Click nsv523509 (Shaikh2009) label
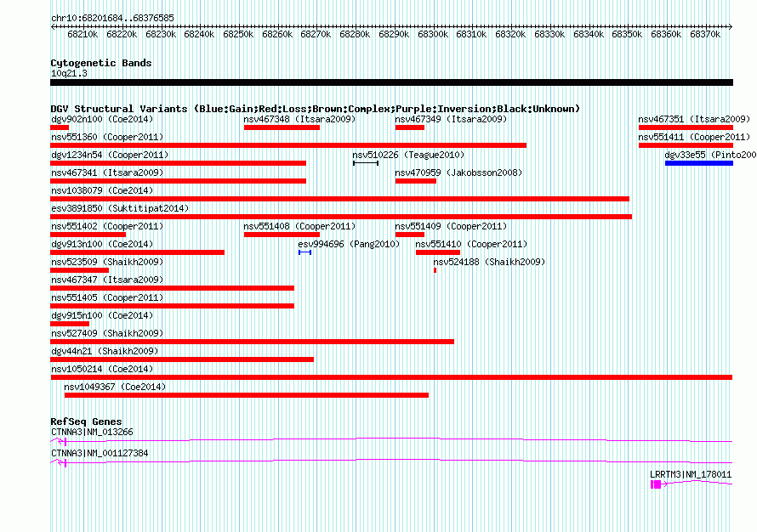 click(107, 263)
